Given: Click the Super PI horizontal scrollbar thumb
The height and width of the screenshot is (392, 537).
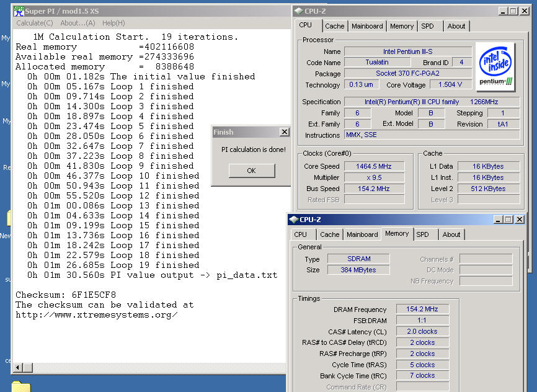Looking at the screenshot, I should (x=28, y=368).
